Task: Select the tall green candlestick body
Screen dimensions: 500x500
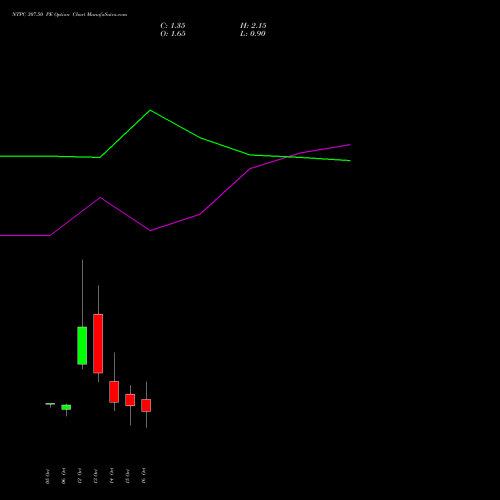Action: tap(82, 346)
